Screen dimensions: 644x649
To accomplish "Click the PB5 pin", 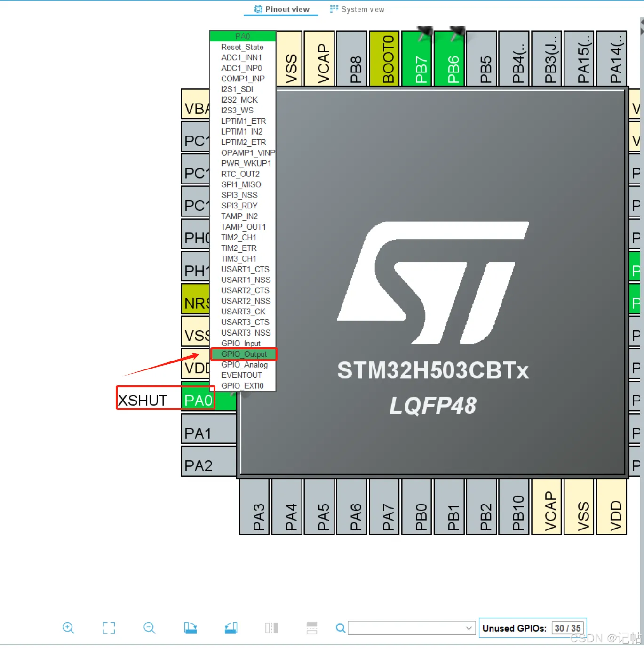I will 482,59.
